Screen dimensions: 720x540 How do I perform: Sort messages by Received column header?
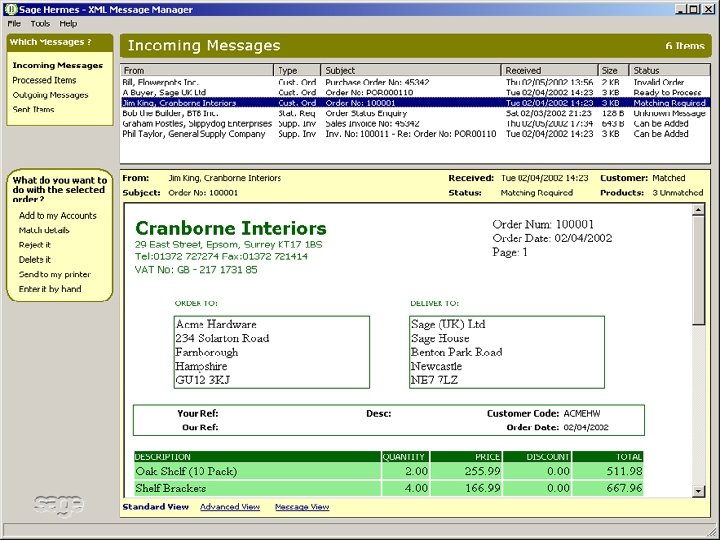[549, 71]
